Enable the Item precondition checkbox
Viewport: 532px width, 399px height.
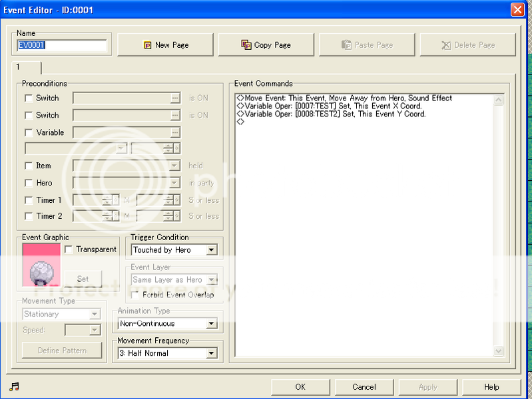point(28,166)
